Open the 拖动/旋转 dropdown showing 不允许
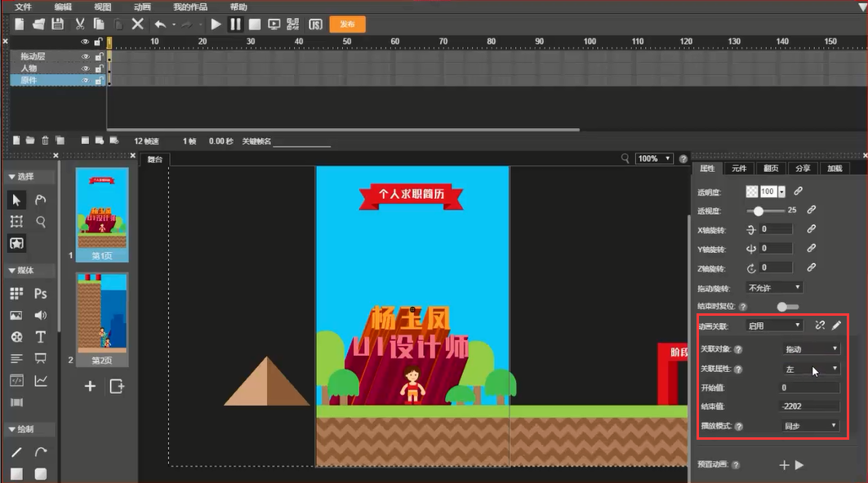 click(774, 288)
